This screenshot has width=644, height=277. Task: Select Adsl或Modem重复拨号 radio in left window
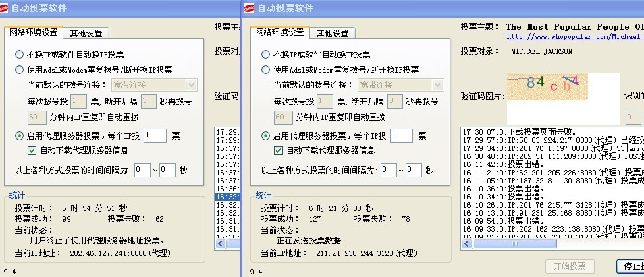tap(20, 69)
